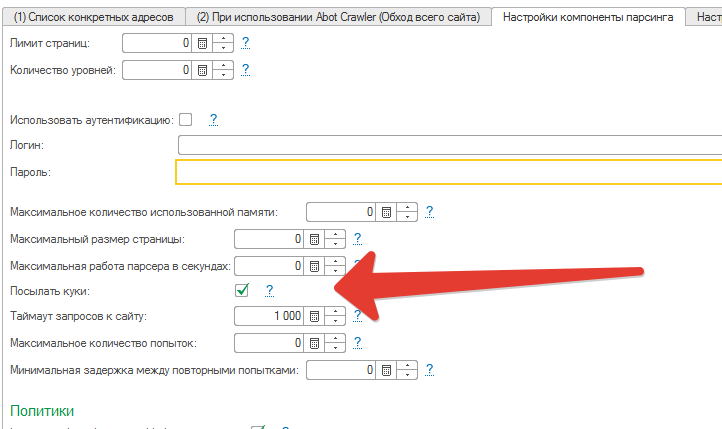Click calculator icon in Таймаут запросов field
The image size is (722, 429).
pyautogui.click(x=313, y=316)
